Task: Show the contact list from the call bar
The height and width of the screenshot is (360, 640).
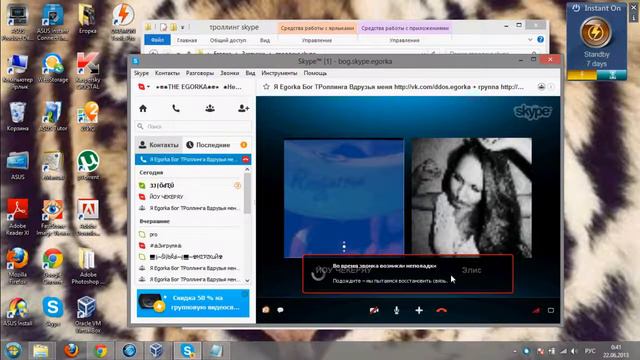Action: (x=266, y=310)
